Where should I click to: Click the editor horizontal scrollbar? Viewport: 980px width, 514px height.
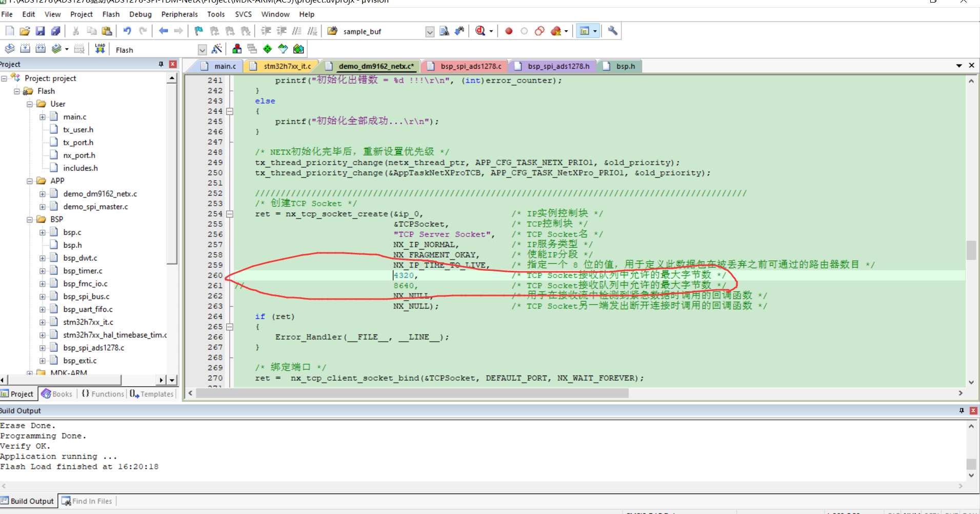pyautogui.click(x=412, y=393)
